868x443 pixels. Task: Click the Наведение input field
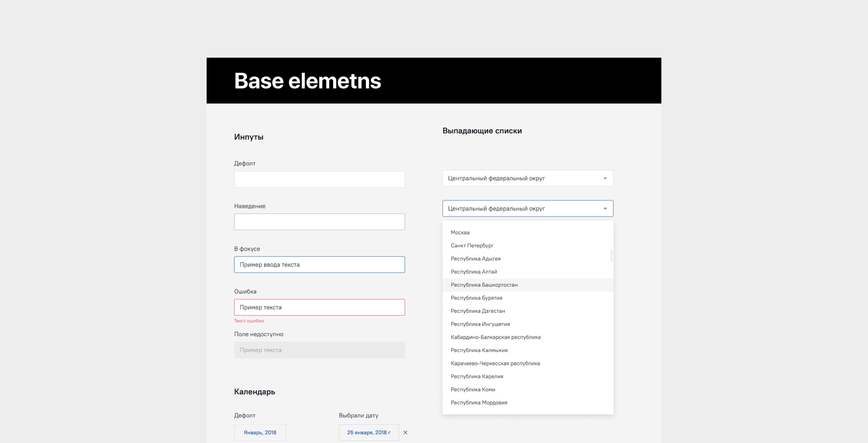[x=319, y=222]
